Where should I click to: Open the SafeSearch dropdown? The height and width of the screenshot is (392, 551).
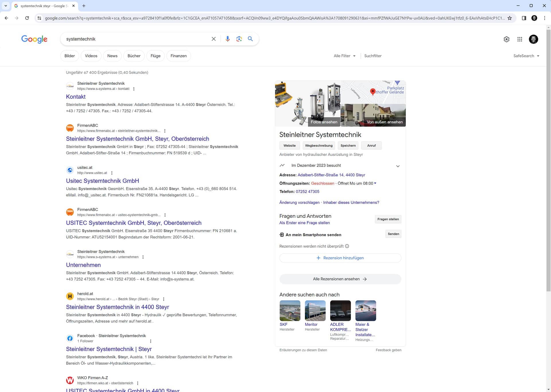[526, 56]
